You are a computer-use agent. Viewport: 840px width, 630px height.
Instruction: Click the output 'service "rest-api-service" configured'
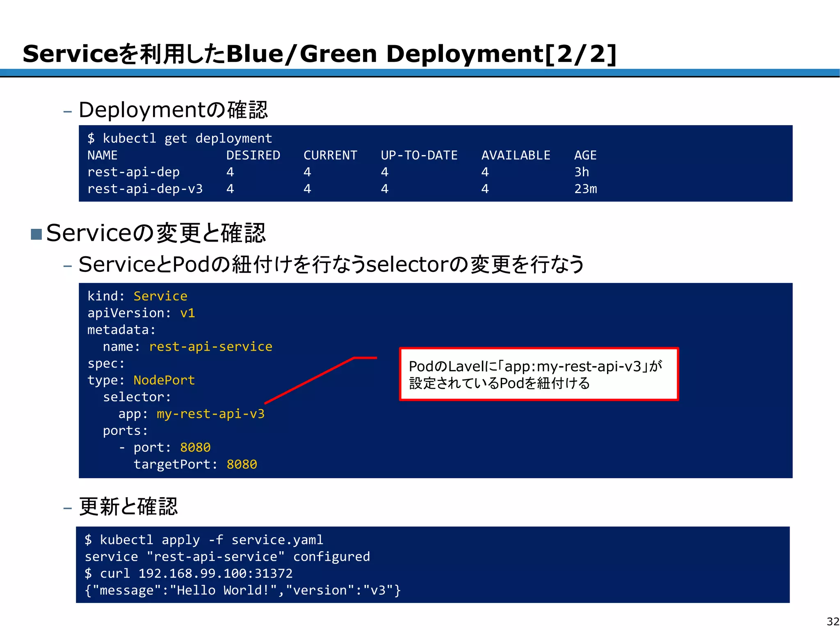[x=227, y=557]
